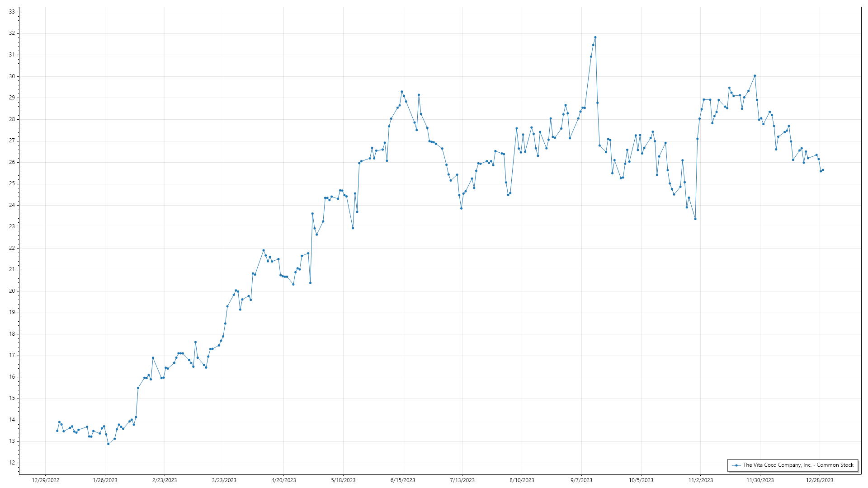Click the highest data point near 32
The height and width of the screenshot is (488, 868).
point(595,38)
